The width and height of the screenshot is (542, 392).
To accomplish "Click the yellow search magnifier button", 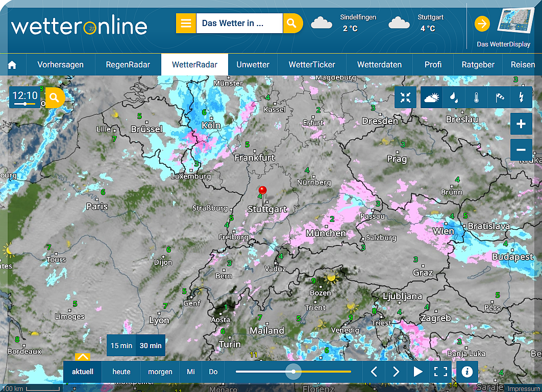I will coord(292,23).
